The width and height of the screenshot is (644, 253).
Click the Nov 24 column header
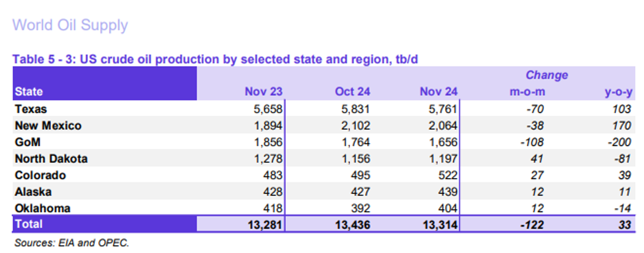click(439, 92)
